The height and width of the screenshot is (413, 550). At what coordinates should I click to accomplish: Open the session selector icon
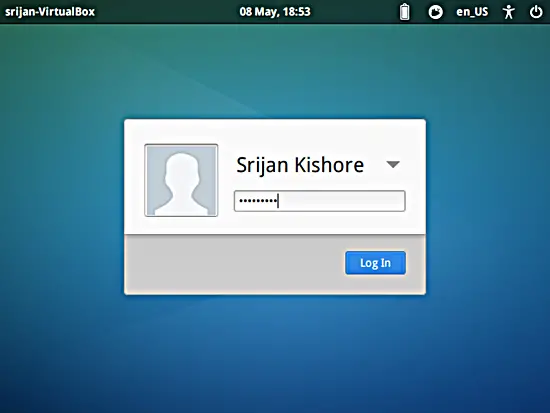435,12
